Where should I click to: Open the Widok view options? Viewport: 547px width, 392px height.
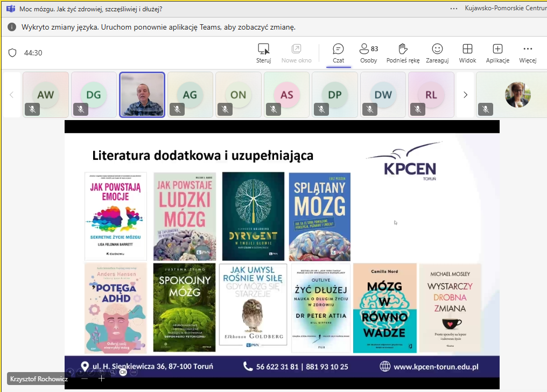coord(467,53)
